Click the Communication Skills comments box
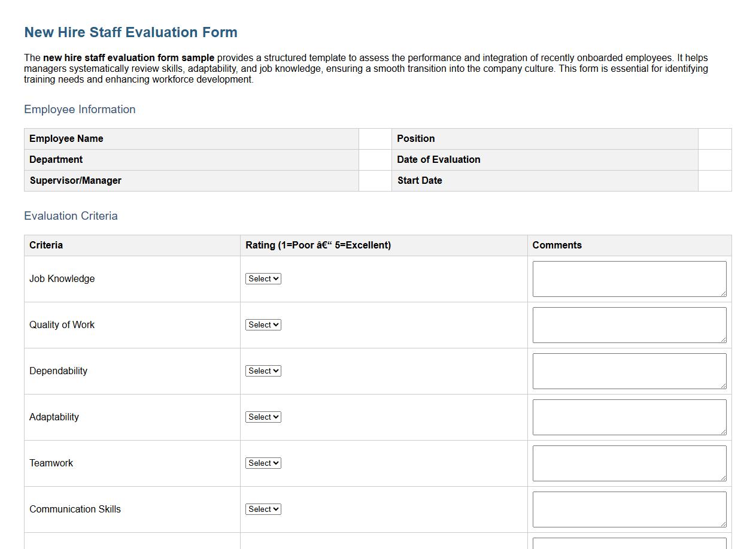Image resolution: width=756 pixels, height=549 pixels. (x=629, y=509)
